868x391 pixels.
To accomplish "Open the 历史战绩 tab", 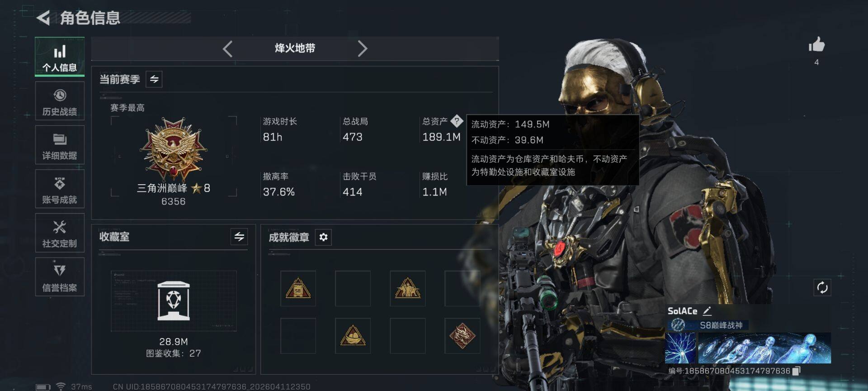I will [x=60, y=101].
